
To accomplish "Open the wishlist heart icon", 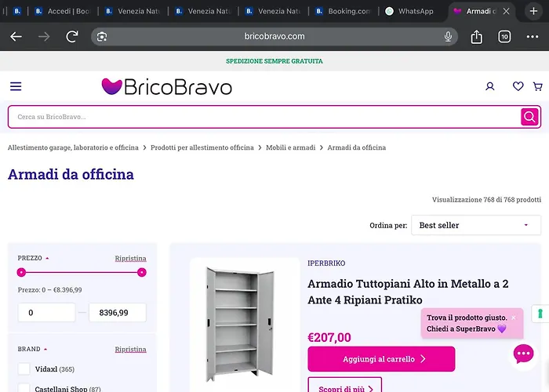I will [x=518, y=86].
